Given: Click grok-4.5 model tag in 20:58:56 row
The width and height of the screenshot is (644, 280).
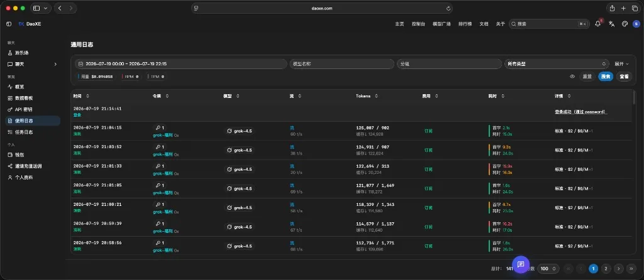Looking at the screenshot, I should [240, 246].
